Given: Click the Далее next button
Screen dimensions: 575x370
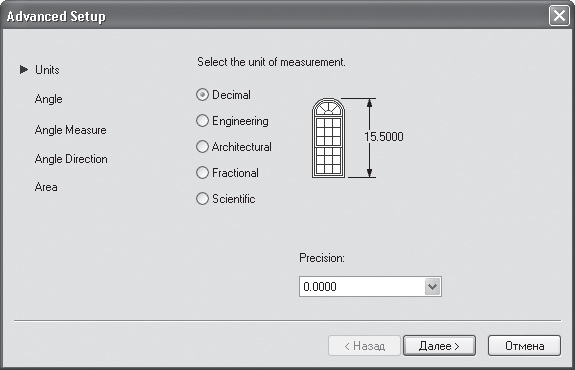Looking at the screenshot, I should 439,345.
